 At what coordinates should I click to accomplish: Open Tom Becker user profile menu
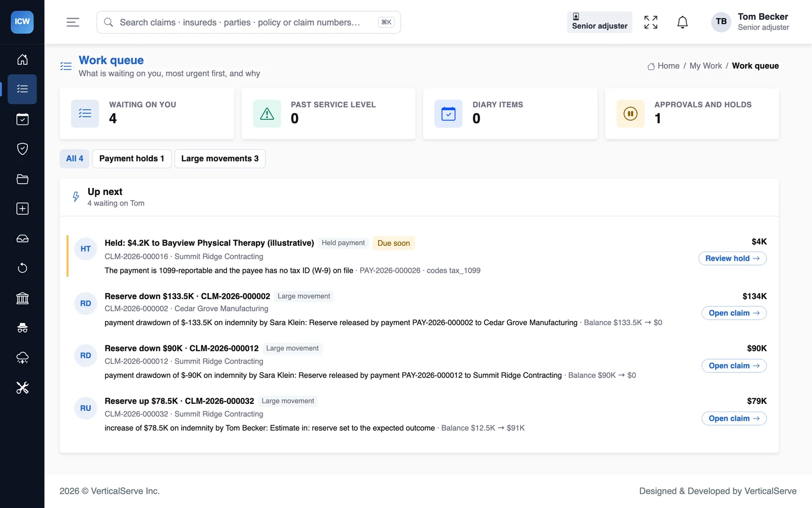click(751, 22)
